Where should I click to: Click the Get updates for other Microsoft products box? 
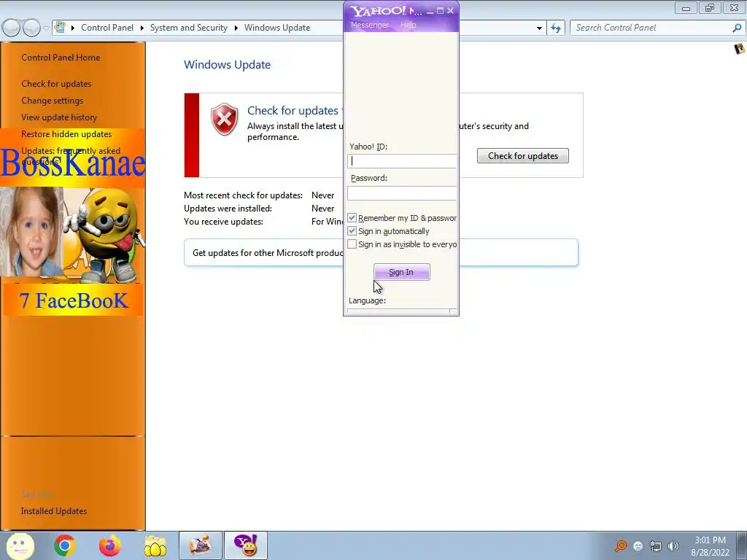[x=381, y=252]
